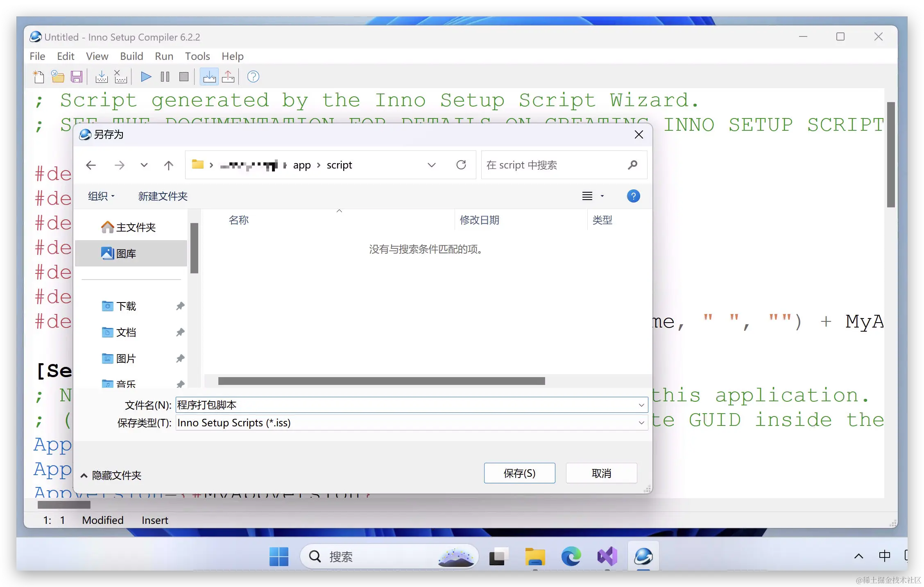Open Task View on taskbar
Screen dimensions: 924x587
coord(498,556)
